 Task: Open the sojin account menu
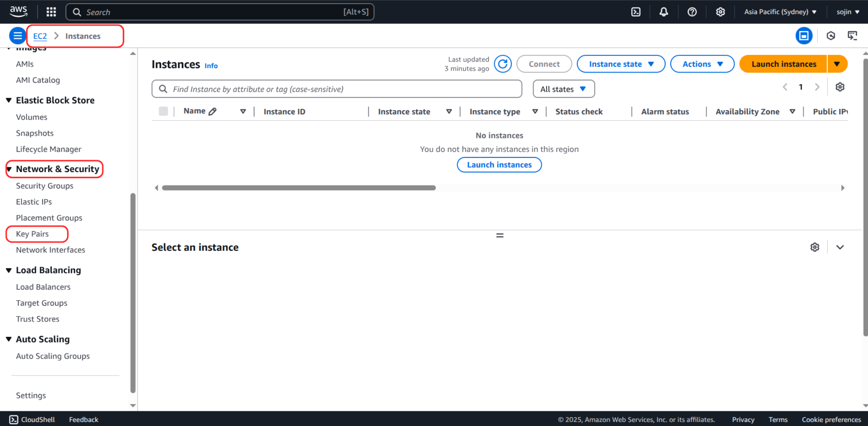click(x=848, y=12)
